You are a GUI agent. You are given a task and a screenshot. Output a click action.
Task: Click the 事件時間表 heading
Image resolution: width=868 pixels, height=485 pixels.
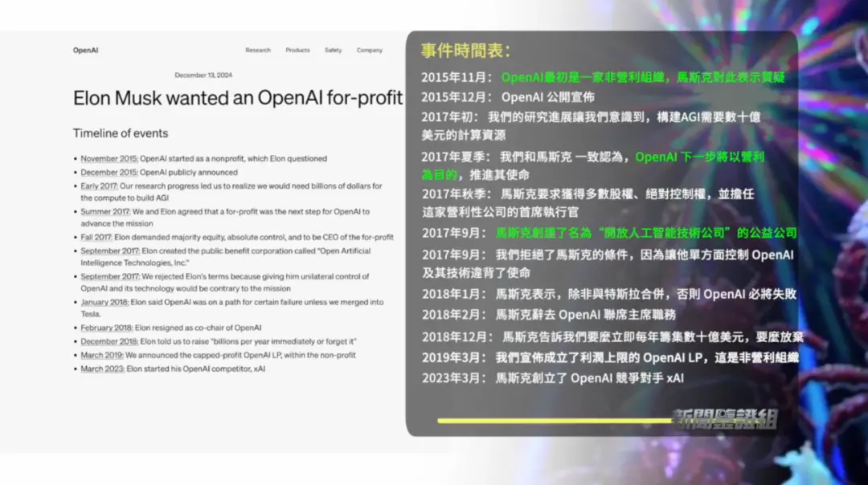click(x=465, y=51)
